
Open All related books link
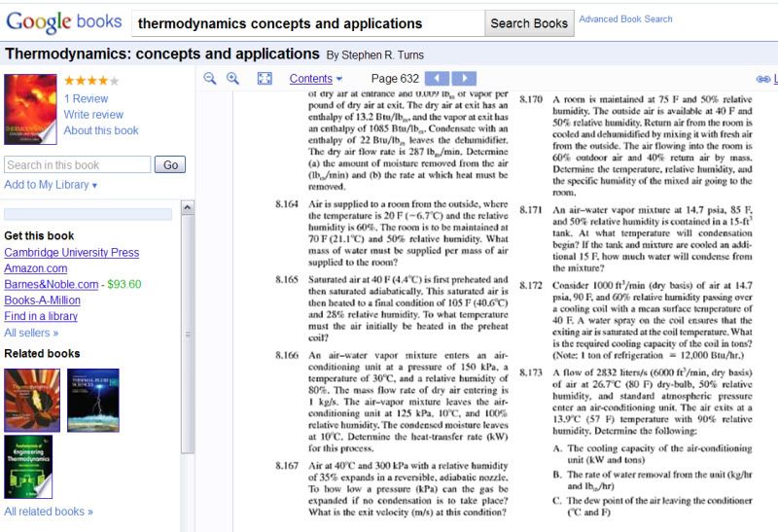pos(49,512)
